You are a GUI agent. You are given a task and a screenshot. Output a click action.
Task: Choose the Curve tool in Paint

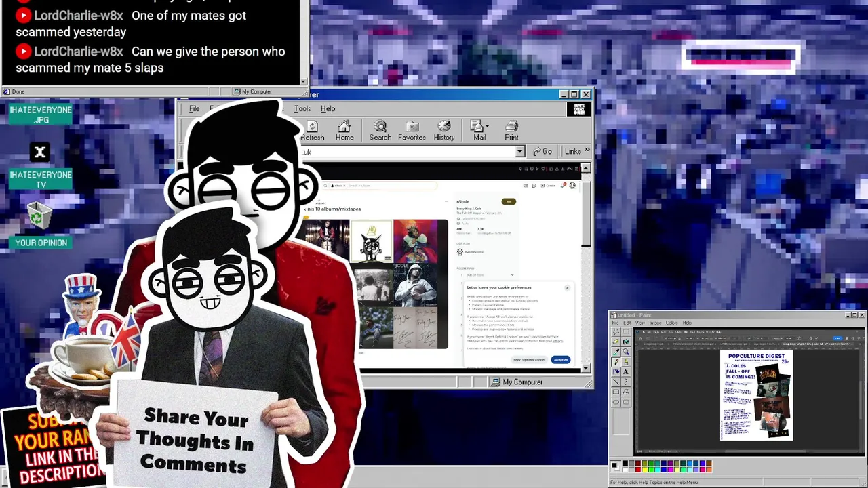pos(626,382)
